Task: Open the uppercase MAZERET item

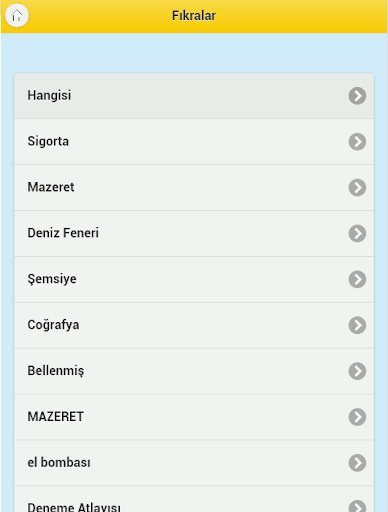Action: pyautogui.click(x=194, y=417)
